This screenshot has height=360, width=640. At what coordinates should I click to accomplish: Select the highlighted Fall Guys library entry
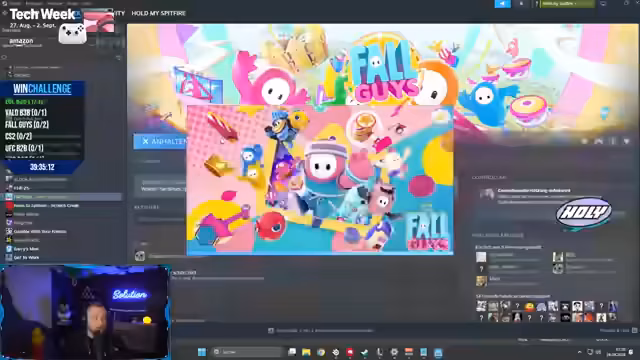tap(63, 197)
